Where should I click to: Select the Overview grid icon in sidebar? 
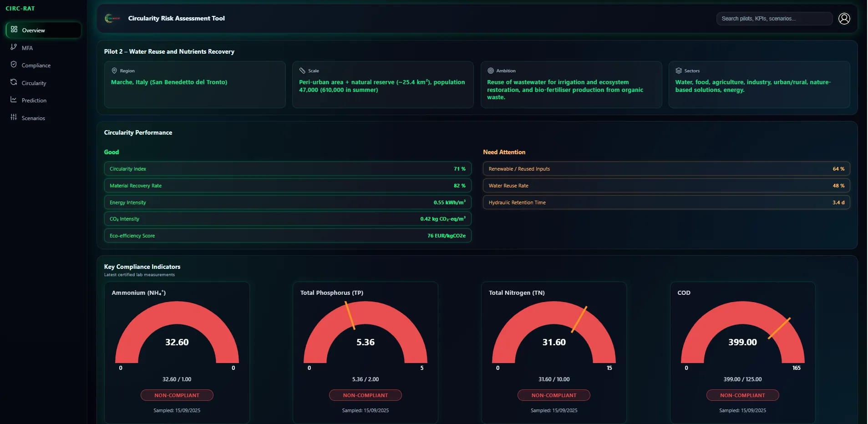click(x=14, y=30)
